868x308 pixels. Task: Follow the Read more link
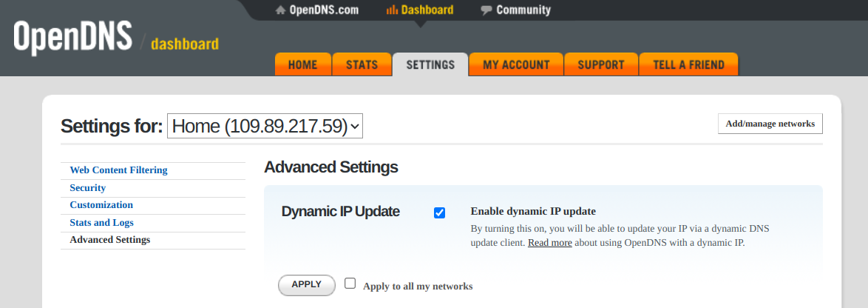[549, 243]
